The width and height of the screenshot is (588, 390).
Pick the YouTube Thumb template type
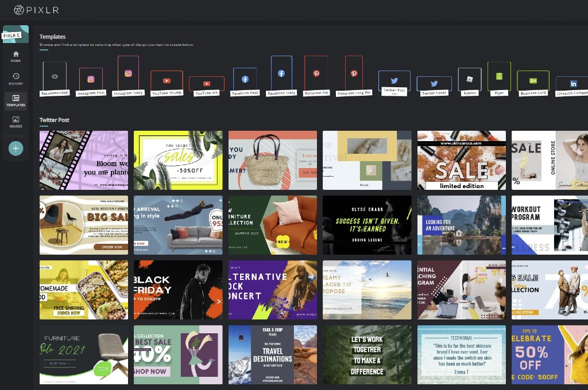point(167,81)
